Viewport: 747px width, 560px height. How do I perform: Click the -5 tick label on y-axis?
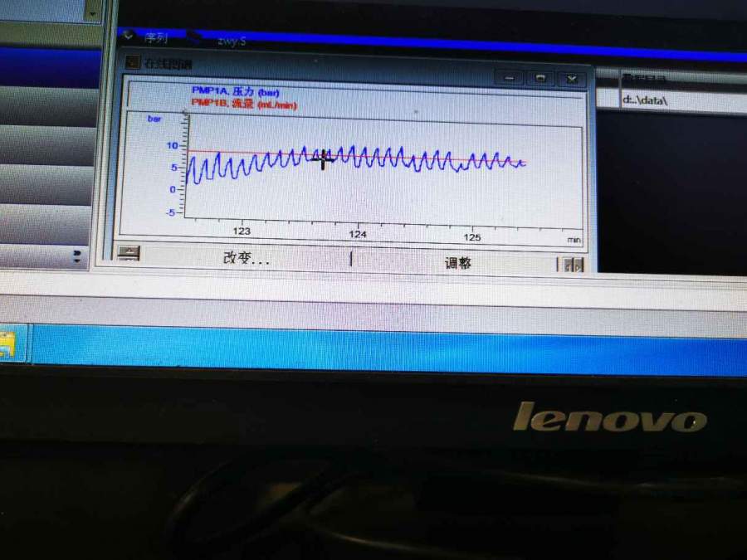pos(170,212)
